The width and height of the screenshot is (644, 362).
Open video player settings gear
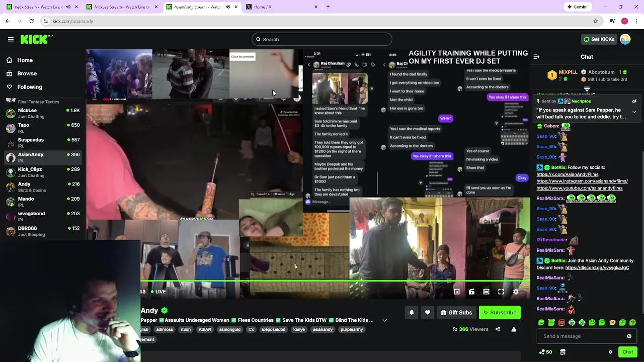tap(516, 292)
